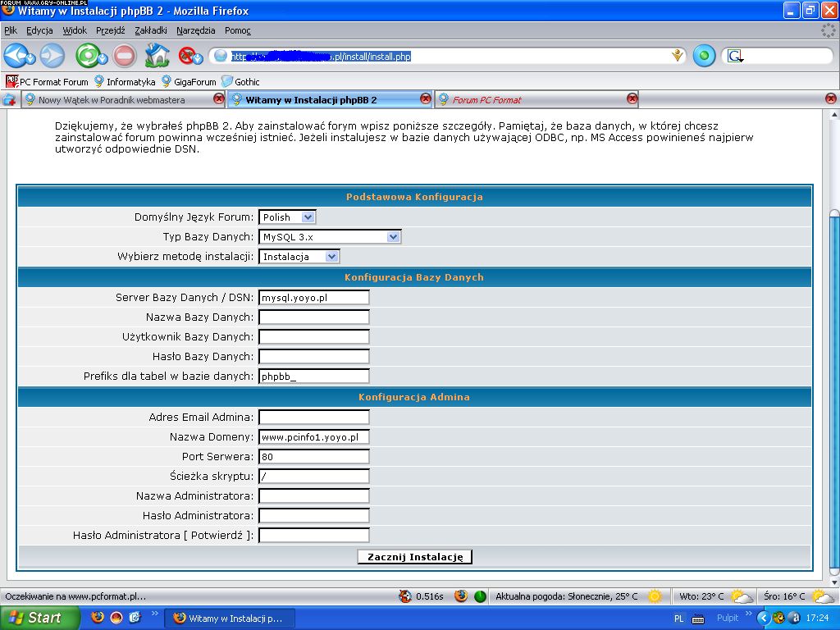
Task: Click the Wto forecast weather icon
Action: [x=742, y=596]
